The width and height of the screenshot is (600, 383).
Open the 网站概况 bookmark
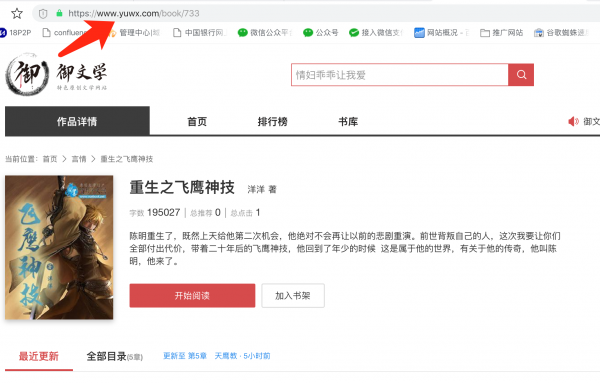[441, 33]
